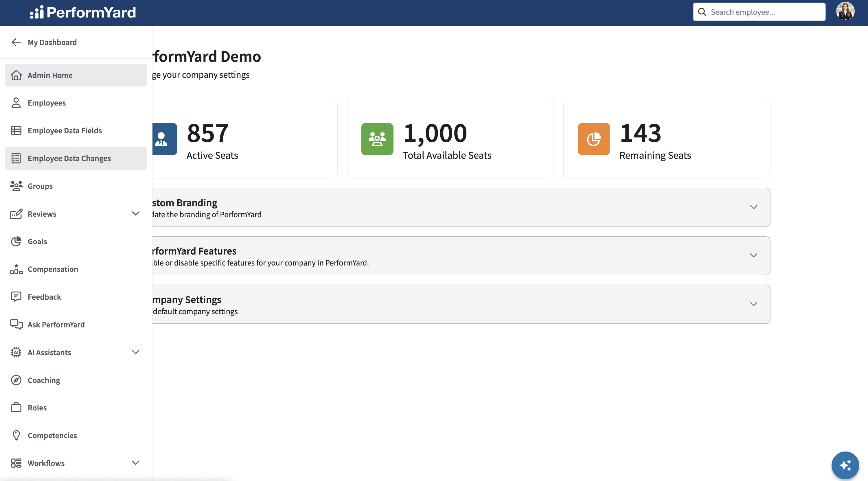This screenshot has width=868, height=481.
Task: Go to Admin Home
Action: point(76,75)
